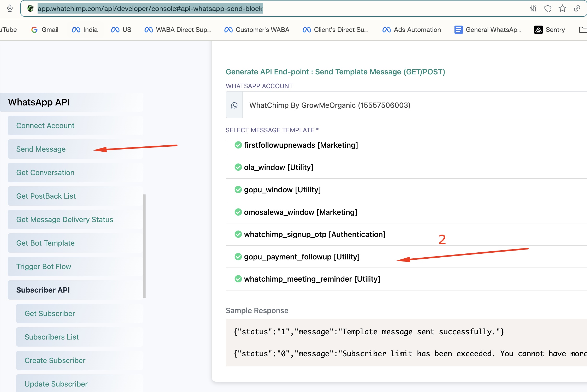Click the green check icon of gopu_payment_followup
Image resolution: width=587 pixels, height=392 pixels.
(238, 257)
